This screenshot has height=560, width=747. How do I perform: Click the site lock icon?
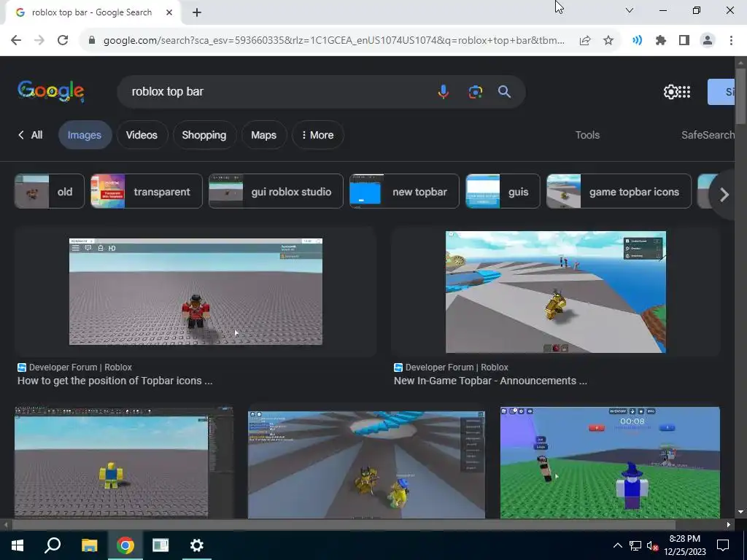coord(92,41)
